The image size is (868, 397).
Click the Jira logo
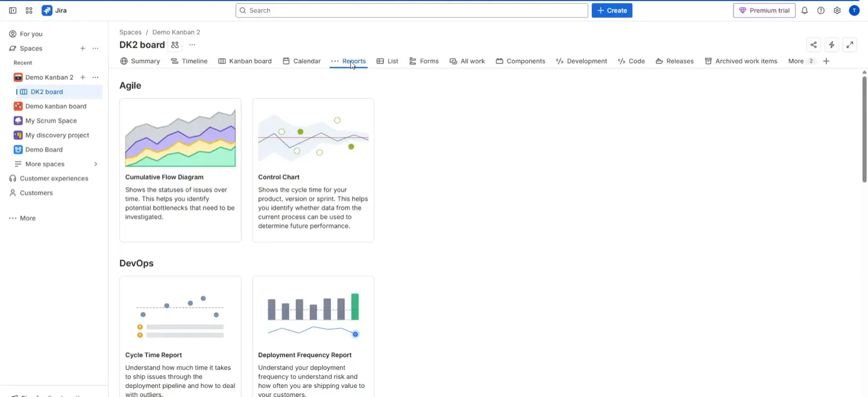(54, 10)
